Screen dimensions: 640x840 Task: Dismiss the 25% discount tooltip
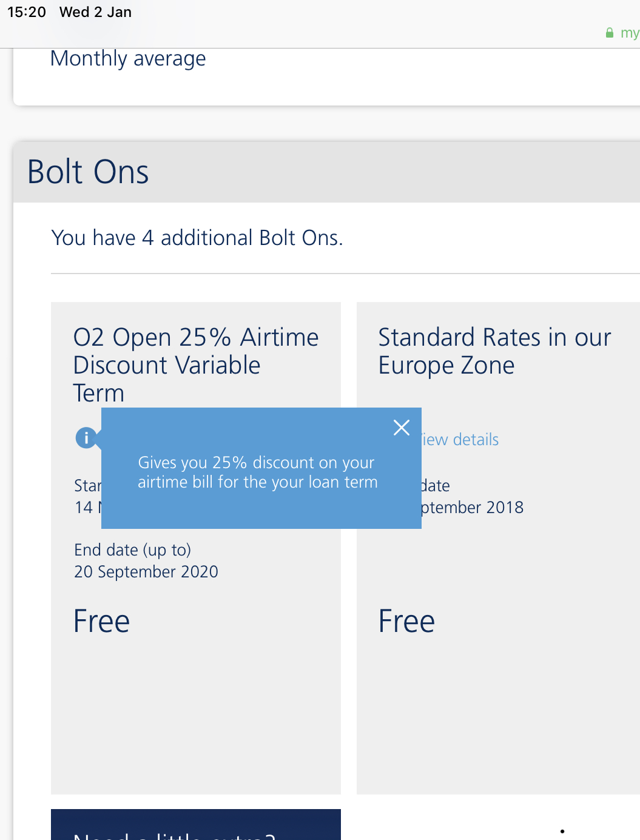point(401,428)
